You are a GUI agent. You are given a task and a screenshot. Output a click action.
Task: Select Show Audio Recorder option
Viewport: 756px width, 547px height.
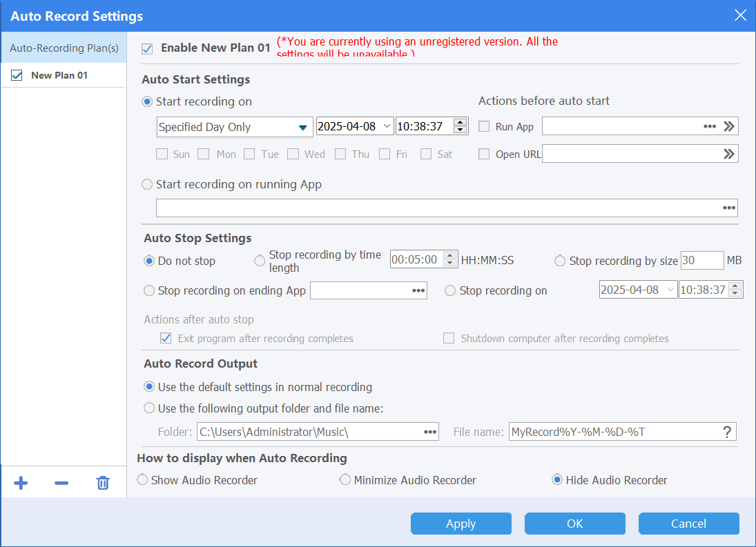142,479
